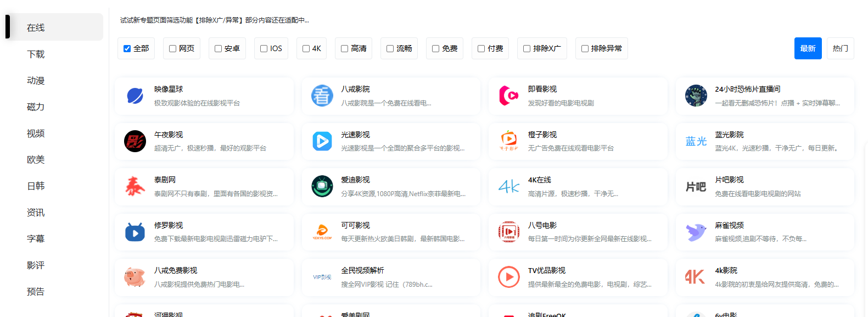The image size is (868, 317).
Task: Click the 映像星球 planet icon
Action: pyautogui.click(x=135, y=96)
